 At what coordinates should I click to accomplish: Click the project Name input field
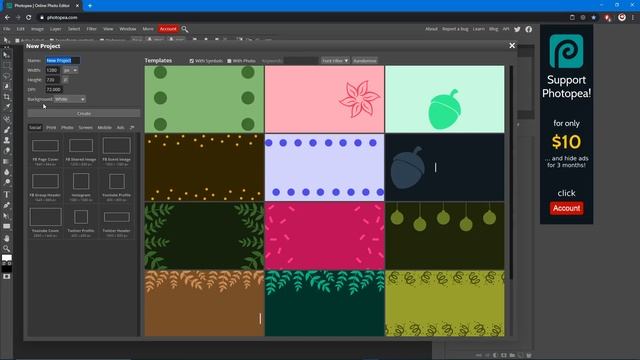click(62, 60)
